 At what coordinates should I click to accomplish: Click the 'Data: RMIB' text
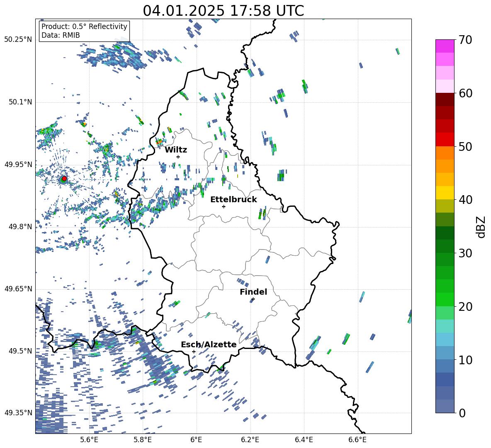tap(61, 35)
